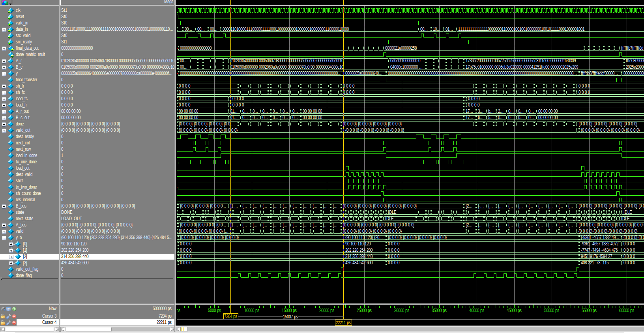This screenshot has width=644, height=333.
Task: Toggle the lock on Cursor 4
Action: (x=3, y=322)
